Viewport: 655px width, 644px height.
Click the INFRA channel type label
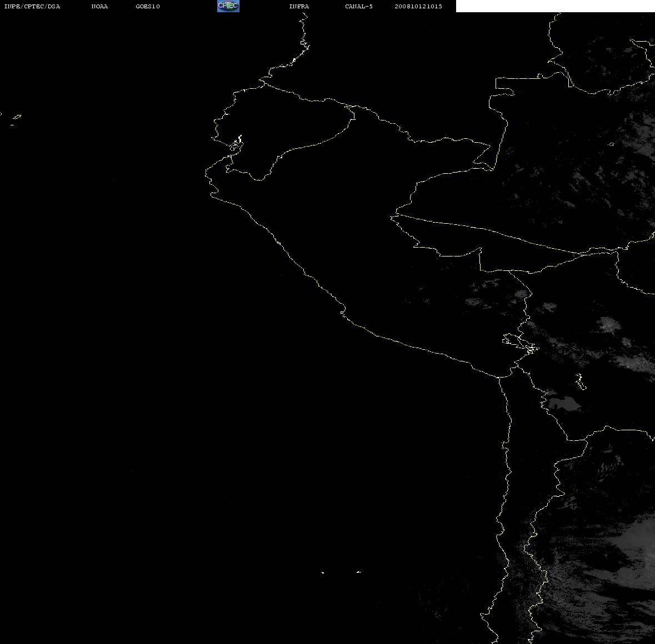(x=299, y=6)
